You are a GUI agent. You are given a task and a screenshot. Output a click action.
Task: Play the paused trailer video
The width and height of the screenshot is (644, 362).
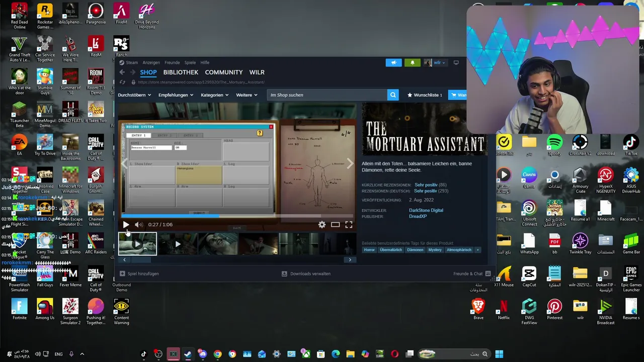(x=126, y=225)
